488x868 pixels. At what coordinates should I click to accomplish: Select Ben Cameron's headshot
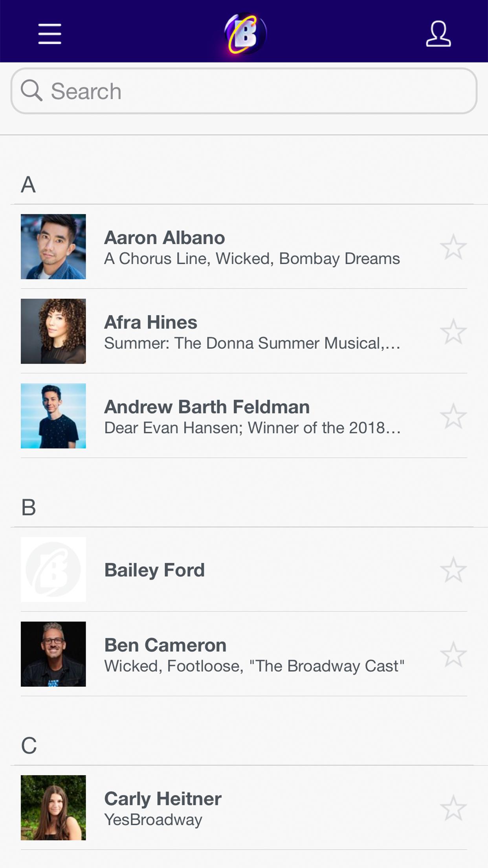(53, 654)
